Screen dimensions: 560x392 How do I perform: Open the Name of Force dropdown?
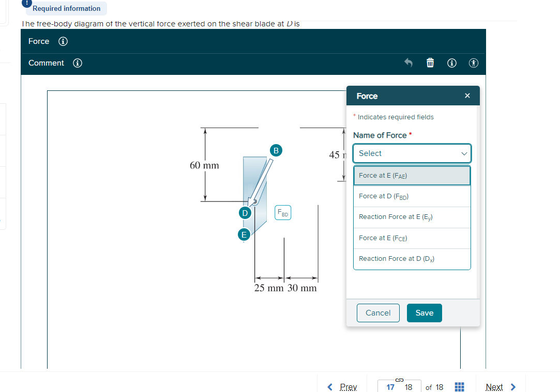click(412, 153)
